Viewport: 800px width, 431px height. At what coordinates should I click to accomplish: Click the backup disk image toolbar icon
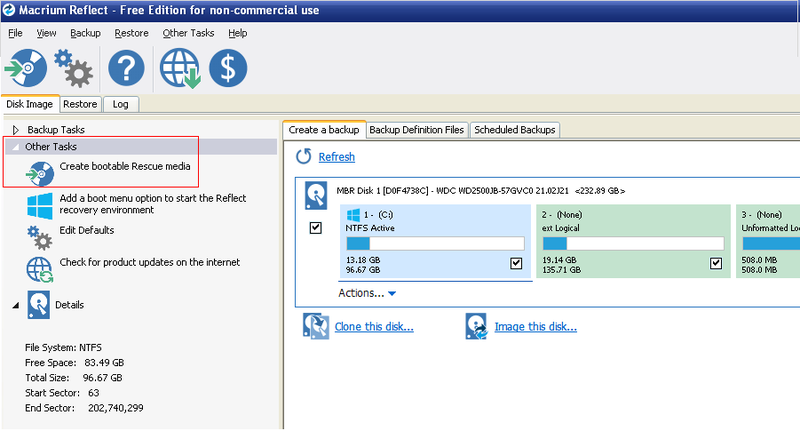point(26,68)
